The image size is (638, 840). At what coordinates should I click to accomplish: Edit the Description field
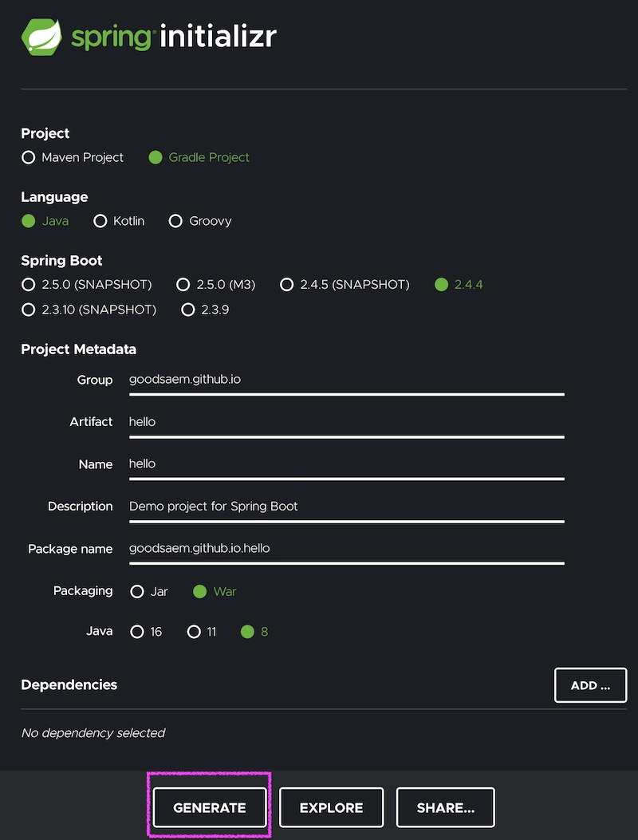click(347, 508)
